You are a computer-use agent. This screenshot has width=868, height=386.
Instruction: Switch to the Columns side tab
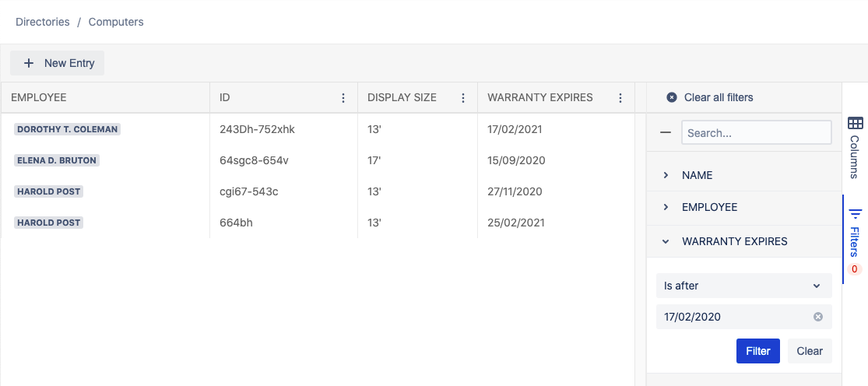pyautogui.click(x=855, y=146)
